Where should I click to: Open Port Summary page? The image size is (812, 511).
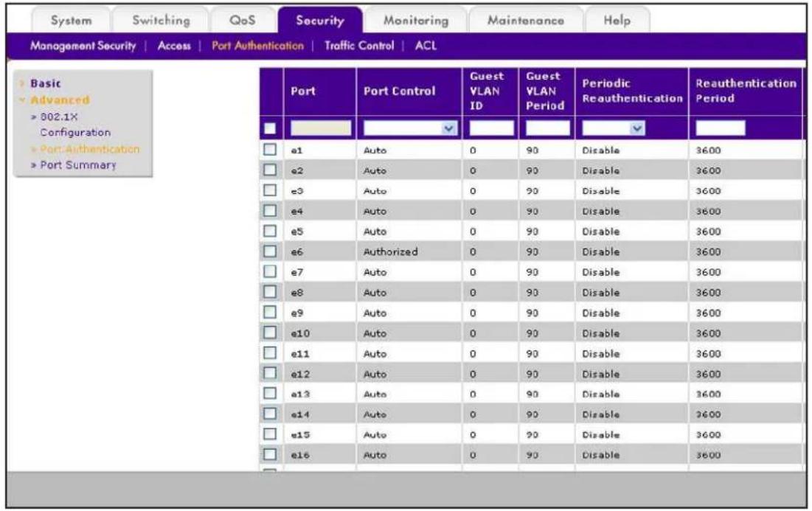[x=77, y=165]
